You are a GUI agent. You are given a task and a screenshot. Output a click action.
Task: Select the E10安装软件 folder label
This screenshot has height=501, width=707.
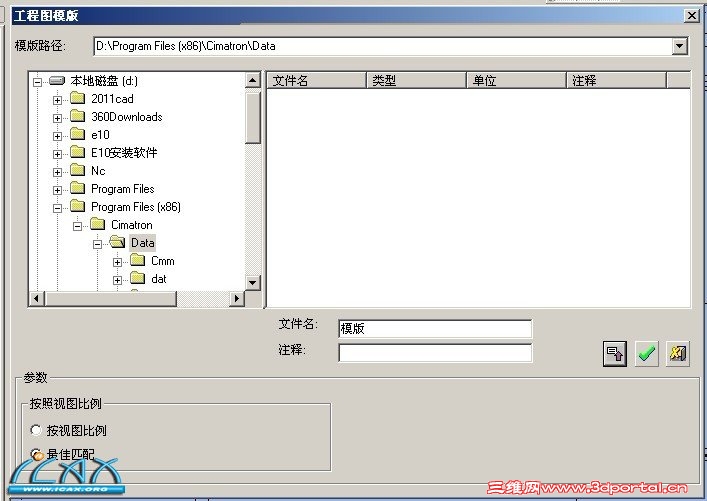coord(124,152)
